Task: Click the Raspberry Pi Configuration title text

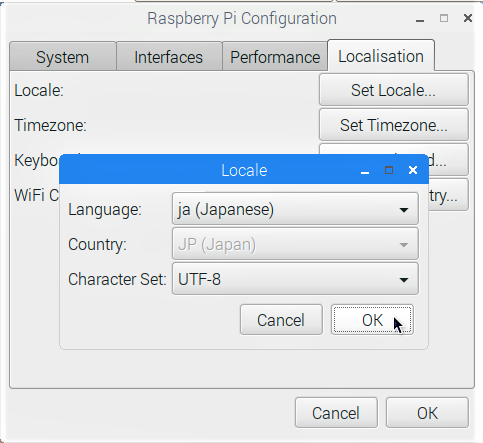Action: coord(242,18)
